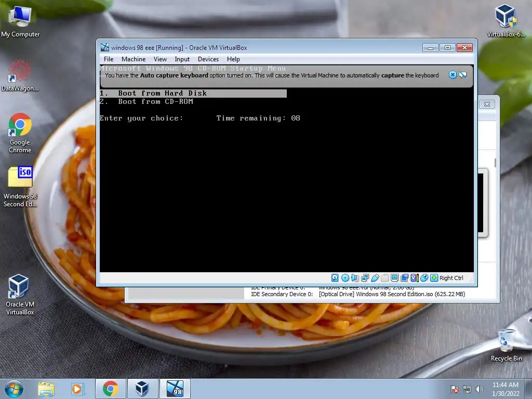Image resolution: width=532 pixels, height=399 pixels.
Task: Switch to Windows 98 VM taskbar button
Action: [175, 389]
